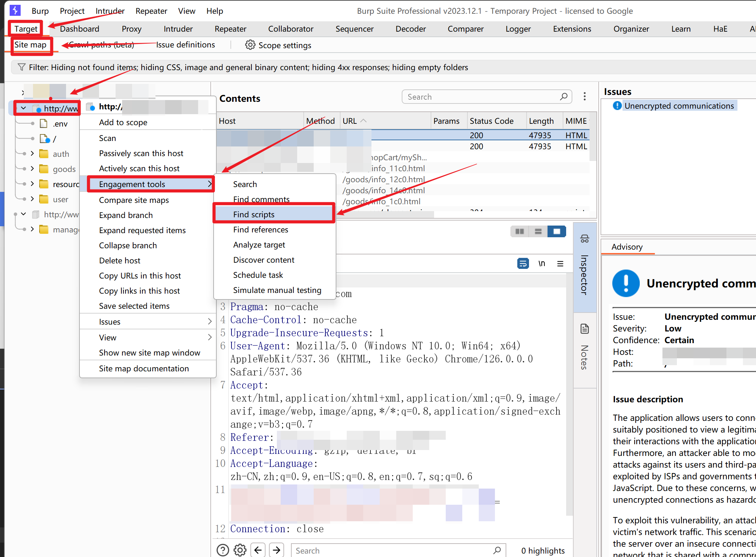Choose Find comments in the submenu
756x557 pixels.
274,199
